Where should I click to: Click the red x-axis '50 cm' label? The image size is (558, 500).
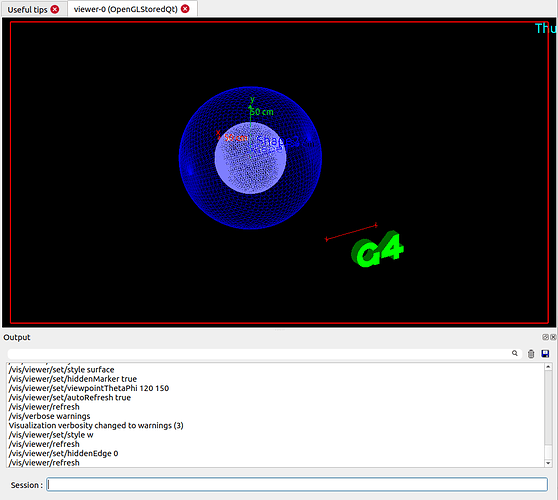tap(236, 137)
